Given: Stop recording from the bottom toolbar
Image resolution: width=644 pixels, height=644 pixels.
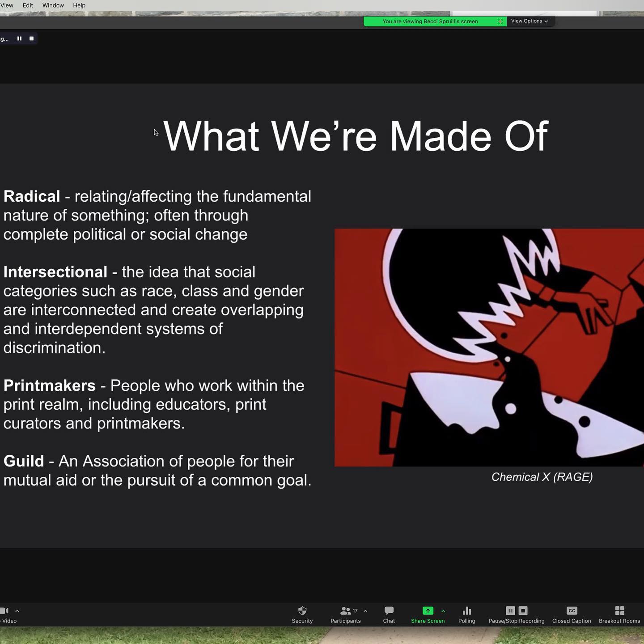Looking at the screenshot, I should pyautogui.click(x=523, y=611).
